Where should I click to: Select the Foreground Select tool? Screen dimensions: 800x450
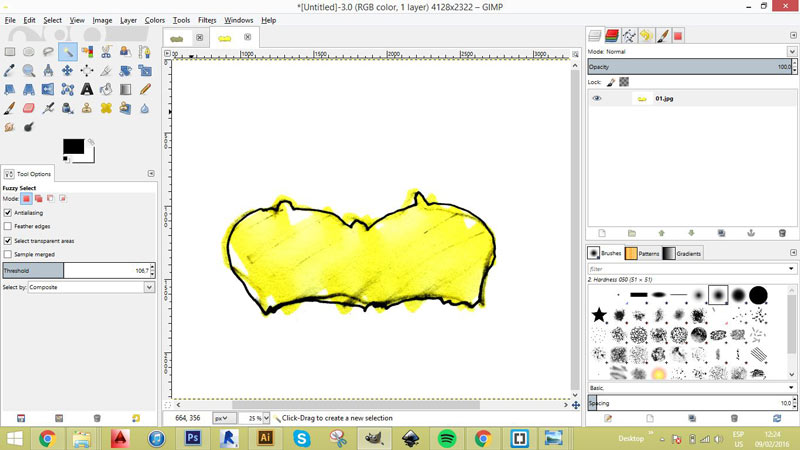tap(126, 52)
